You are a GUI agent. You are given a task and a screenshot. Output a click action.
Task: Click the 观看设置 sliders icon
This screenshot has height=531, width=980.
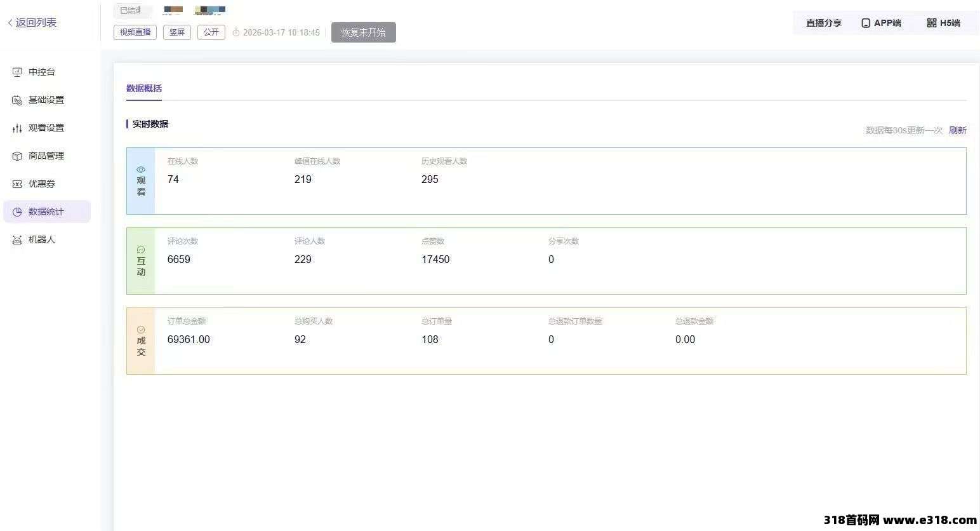(x=17, y=128)
